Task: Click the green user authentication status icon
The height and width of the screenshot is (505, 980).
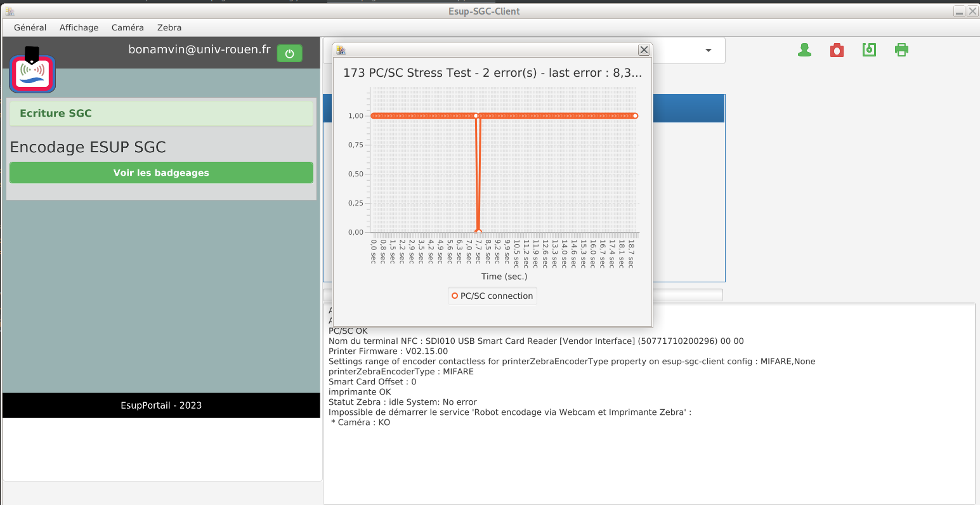Action: point(804,50)
